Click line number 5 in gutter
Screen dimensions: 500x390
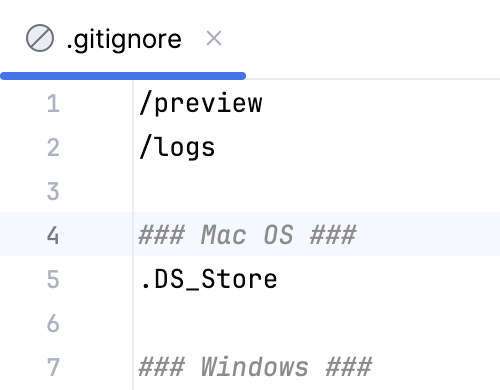pos(53,279)
